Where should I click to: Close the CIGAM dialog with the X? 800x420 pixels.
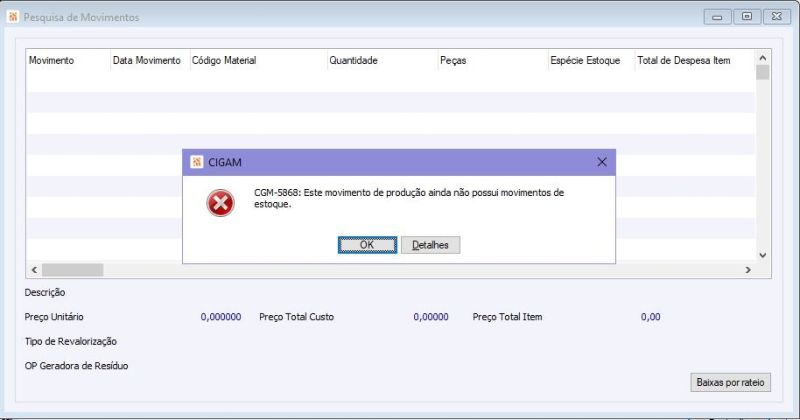[x=602, y=162]
